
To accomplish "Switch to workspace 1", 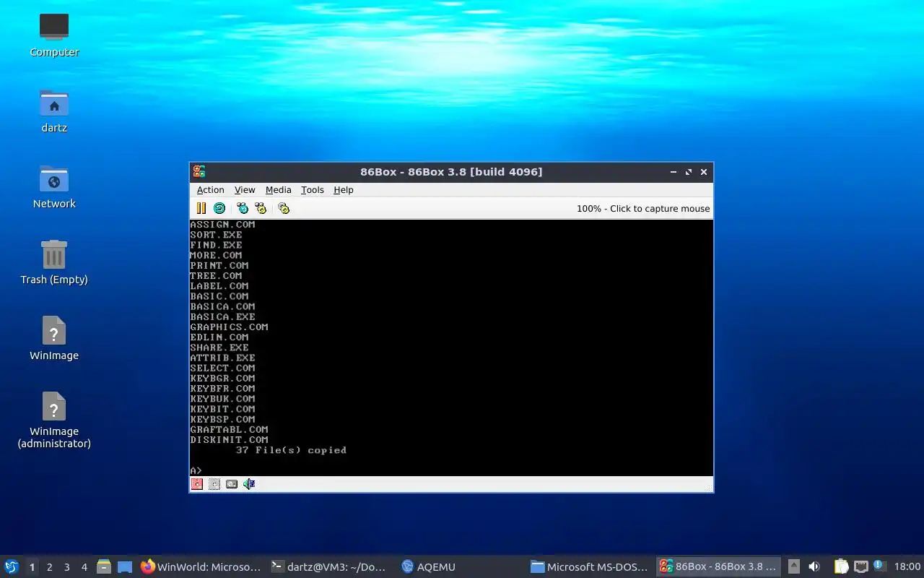I will click(x=32, y=567).
